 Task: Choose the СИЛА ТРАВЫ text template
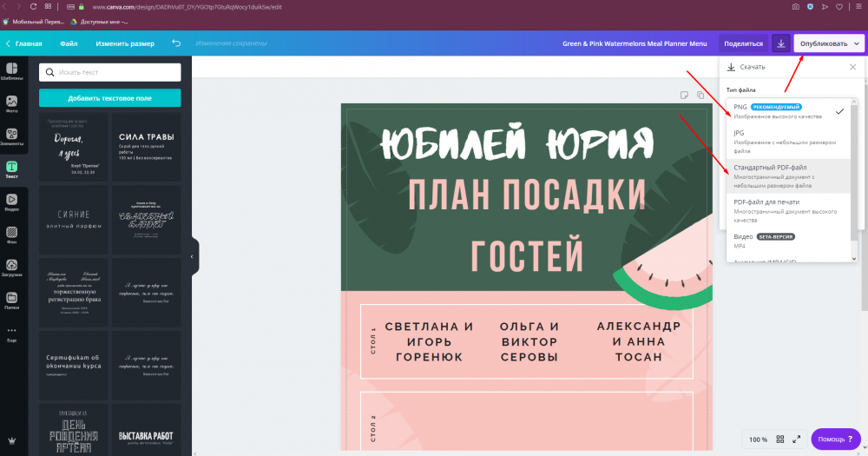click(146, 147)
